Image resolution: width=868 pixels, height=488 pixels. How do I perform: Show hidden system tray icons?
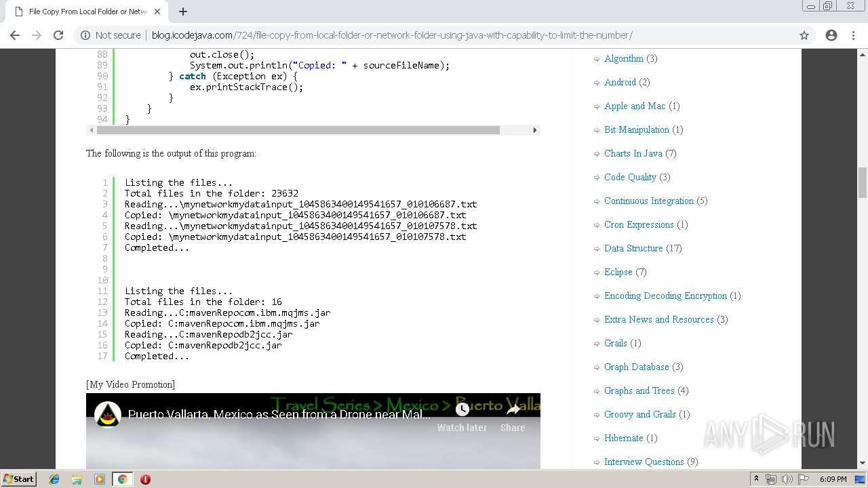(x=756, y=479)
